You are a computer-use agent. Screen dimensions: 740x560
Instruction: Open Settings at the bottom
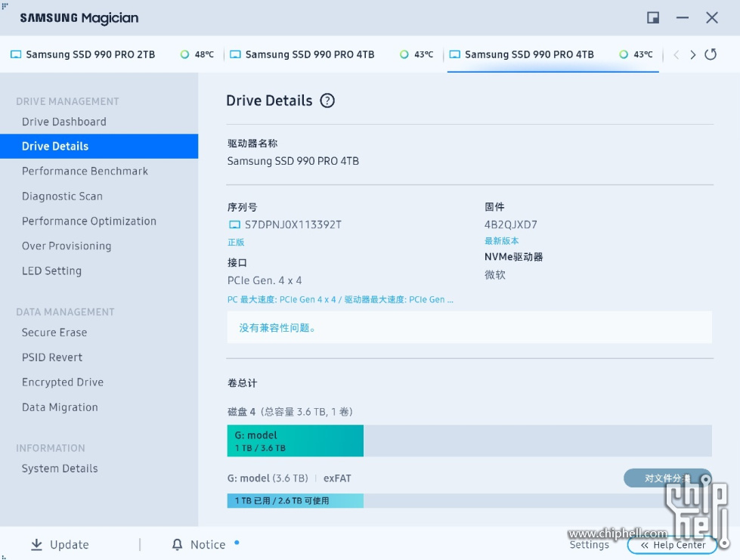tap(589, 545)
